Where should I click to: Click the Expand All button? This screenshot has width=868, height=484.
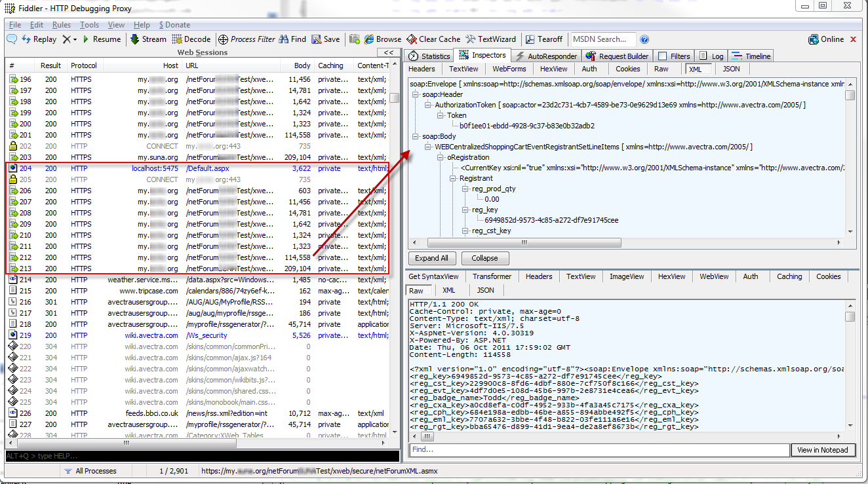click(x=432, y=258)
